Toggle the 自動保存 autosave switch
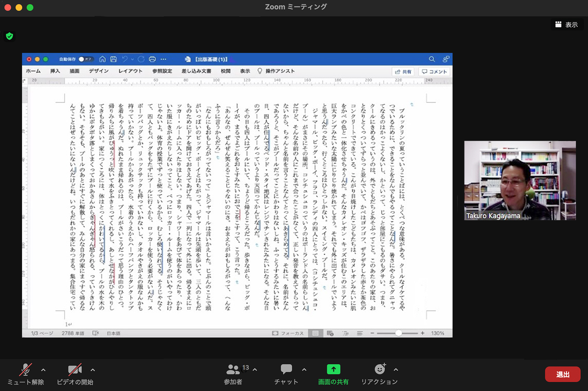 point(85,59)
